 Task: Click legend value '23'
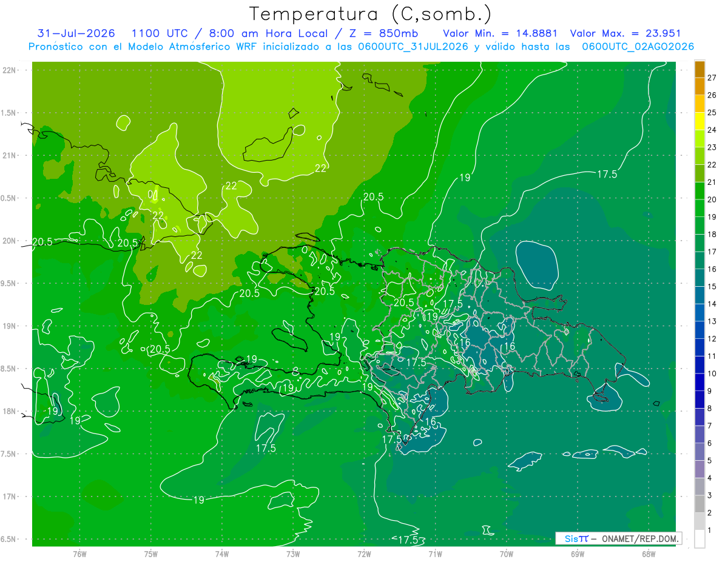click(712, 147)
